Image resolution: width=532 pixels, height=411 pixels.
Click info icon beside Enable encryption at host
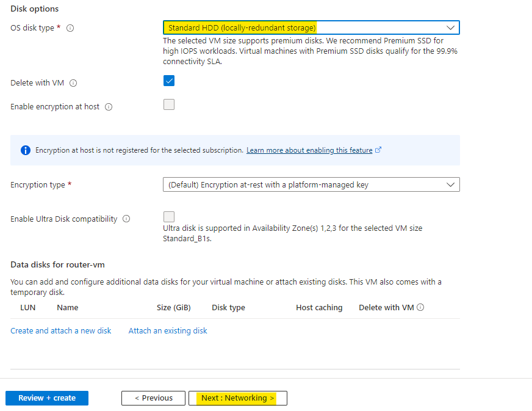click(109, 107)
